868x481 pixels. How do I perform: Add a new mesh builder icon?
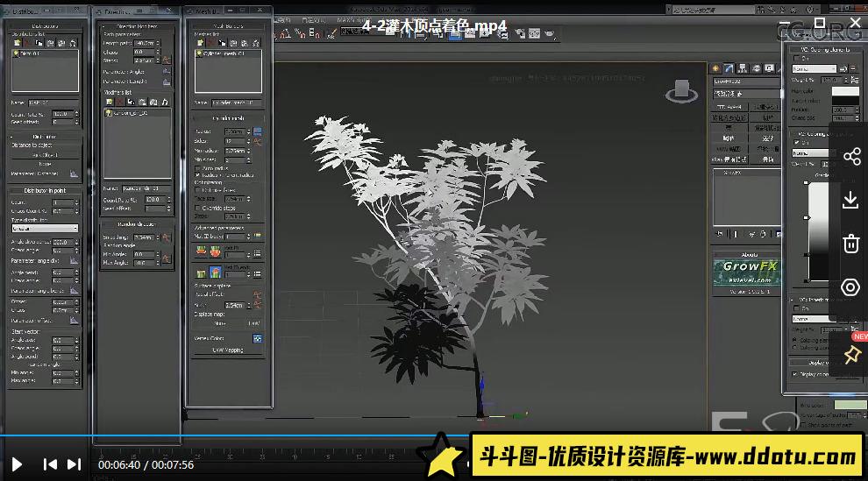[x=201, y=43]
